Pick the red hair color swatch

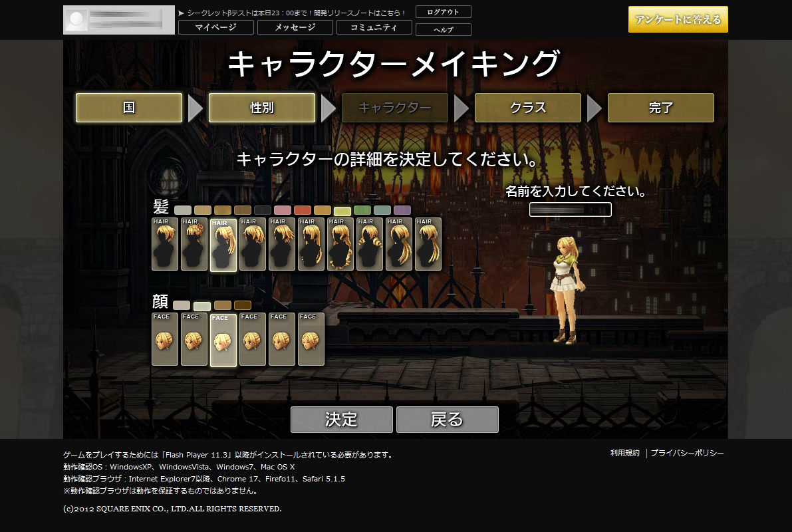pos(303,209)
